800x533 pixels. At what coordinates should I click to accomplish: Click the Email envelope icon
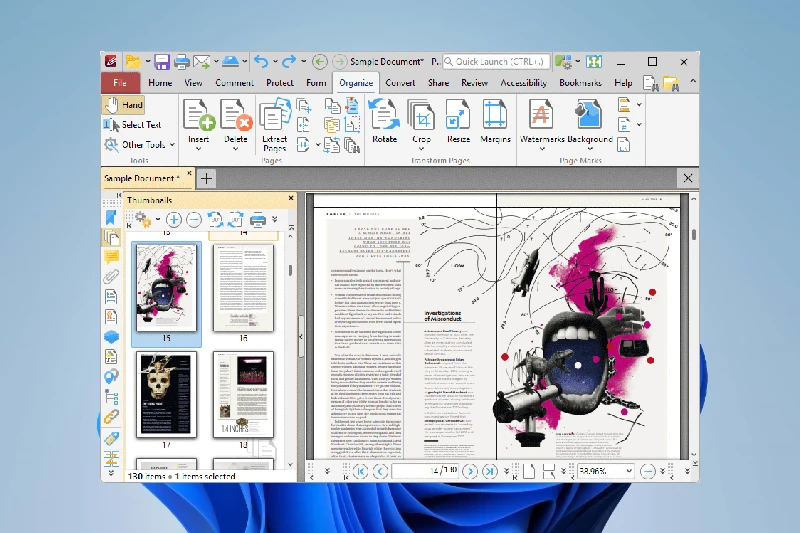point(202,62)
